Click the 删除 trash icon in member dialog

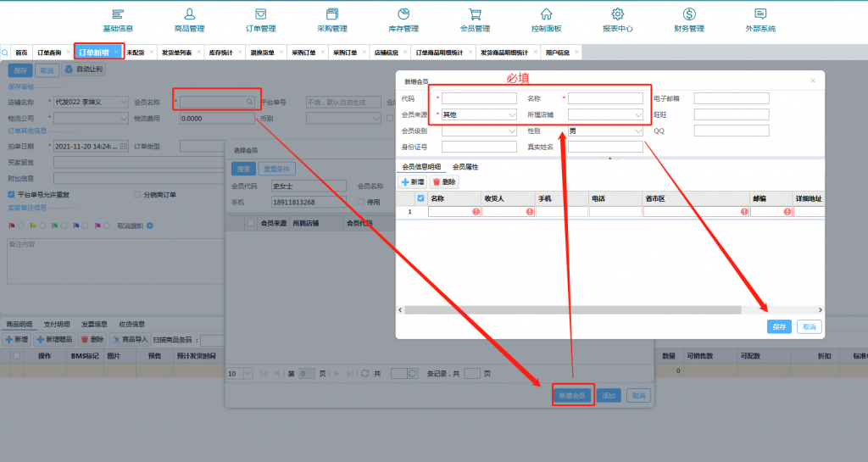point(444,182)
